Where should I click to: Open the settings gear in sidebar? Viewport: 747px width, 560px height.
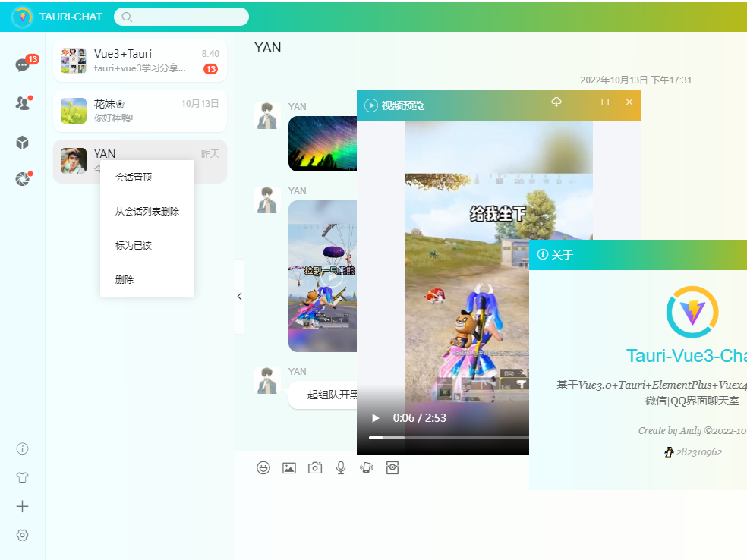pos(22,535)
